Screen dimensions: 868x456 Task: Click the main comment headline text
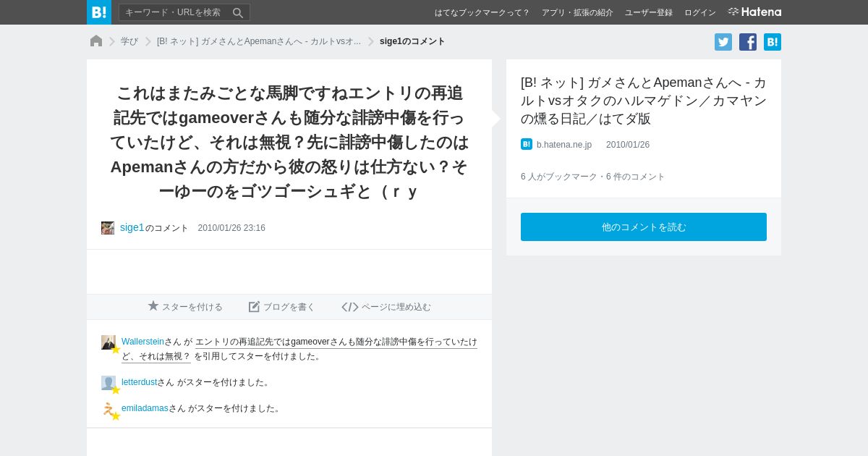click(289, 142)
